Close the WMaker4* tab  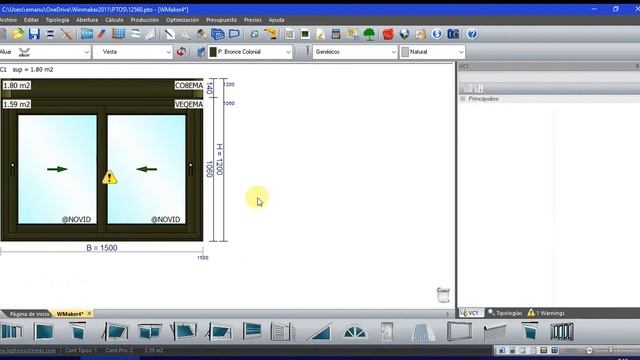89,313
